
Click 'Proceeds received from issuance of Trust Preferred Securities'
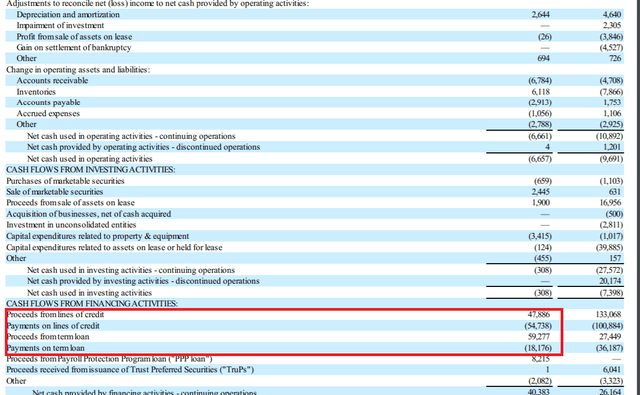click(x=130, y=370)
